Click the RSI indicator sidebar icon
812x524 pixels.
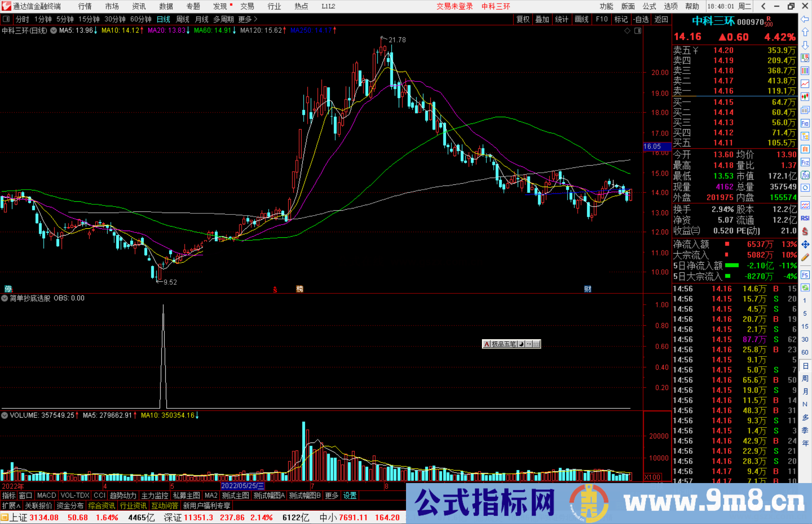coord(805,218)
